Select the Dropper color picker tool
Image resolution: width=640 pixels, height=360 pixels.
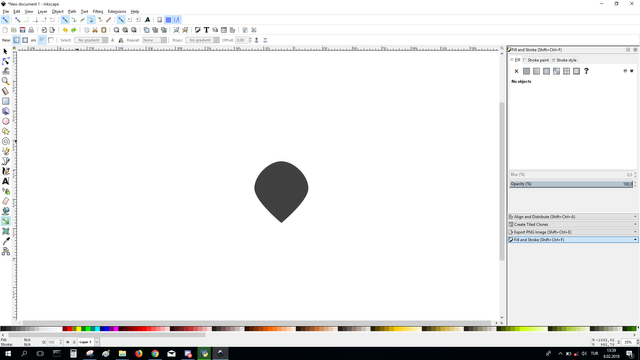pos(5,241)
